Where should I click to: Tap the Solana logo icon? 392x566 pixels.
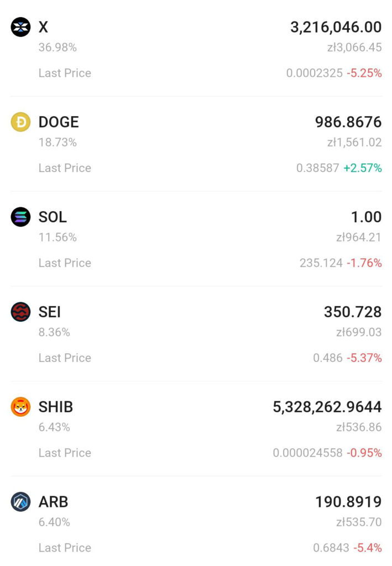[x=20, y=217]
